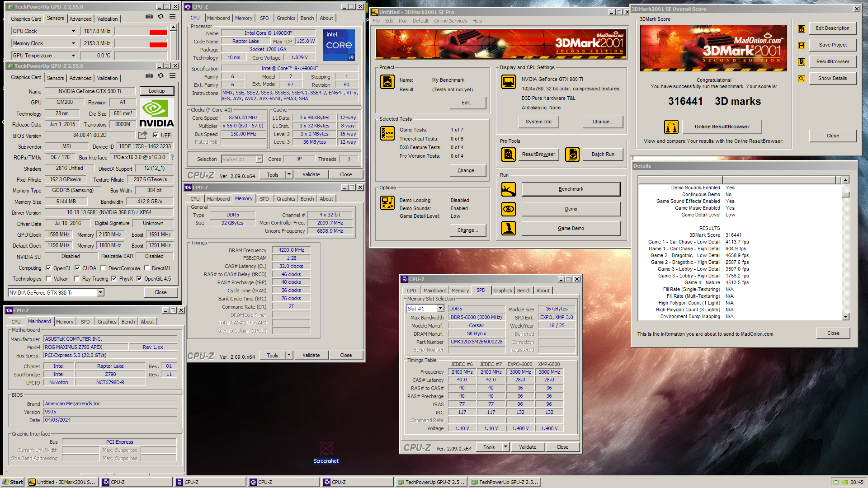Click the Windows Start button
Image resolution: width=868 pixels, height=488 pixels.
pyautogui.click(x=13, y=482)
